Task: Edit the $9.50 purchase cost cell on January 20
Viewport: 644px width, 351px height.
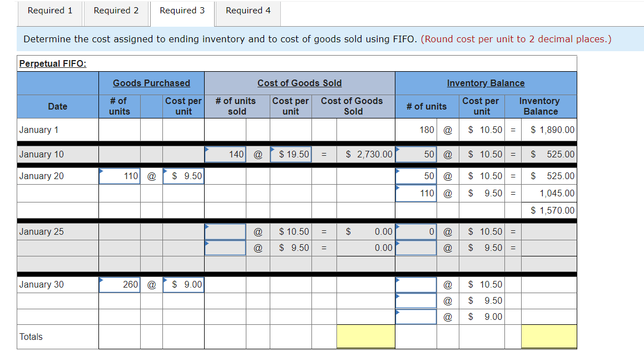Action: [184, 175]
